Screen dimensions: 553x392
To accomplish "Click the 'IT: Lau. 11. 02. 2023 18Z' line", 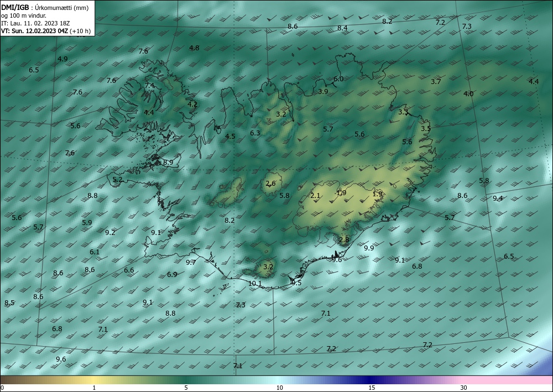I will 35,23.
